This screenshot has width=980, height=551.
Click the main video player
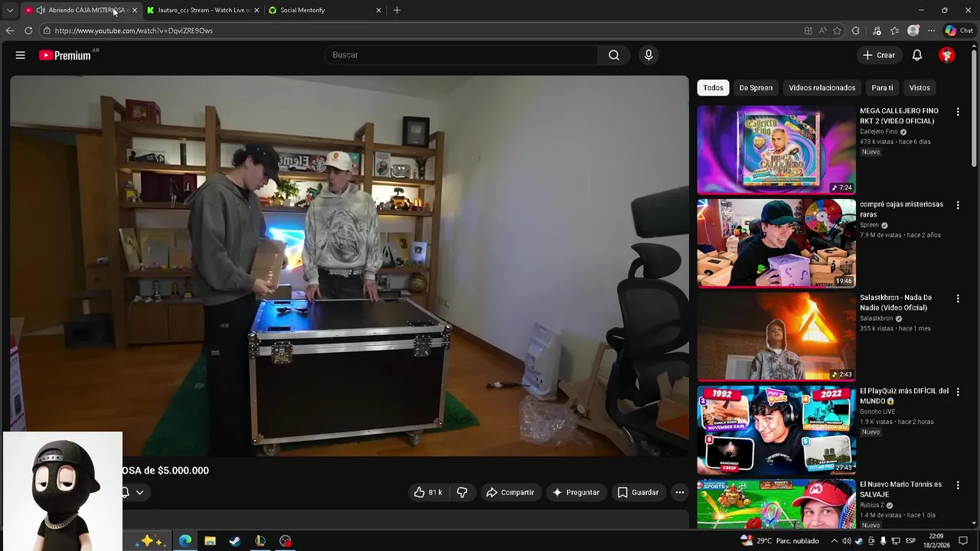[x=349, y=266]
